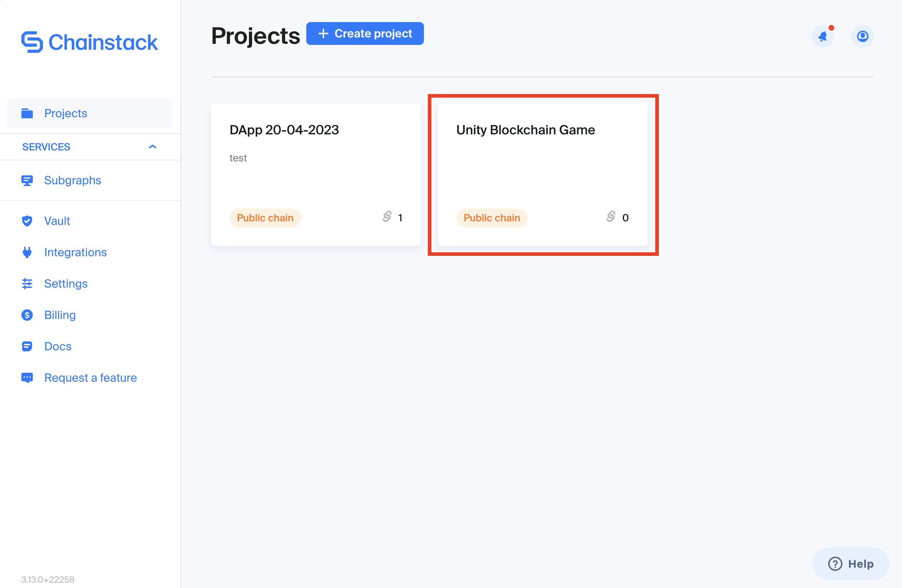Click the Vault shield icon
Image resolution: width=902 pixels, height=588 pixels.
coord(27,221)
